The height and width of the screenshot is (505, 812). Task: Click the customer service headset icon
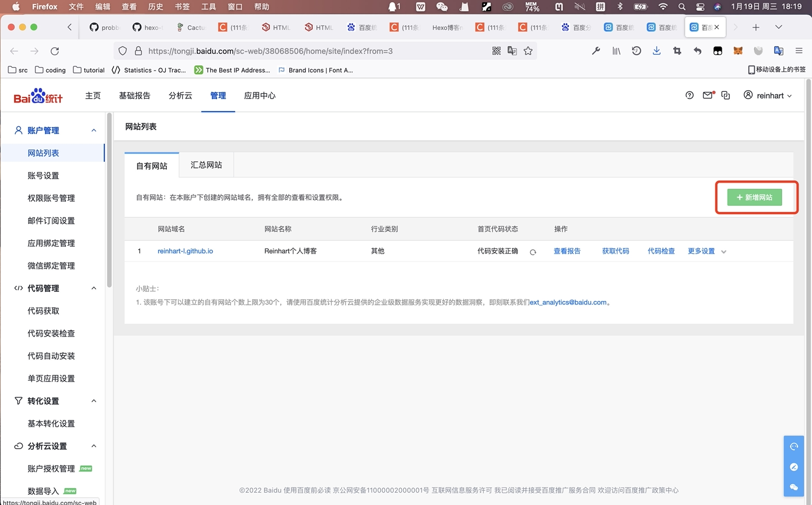tap(794, 446)
